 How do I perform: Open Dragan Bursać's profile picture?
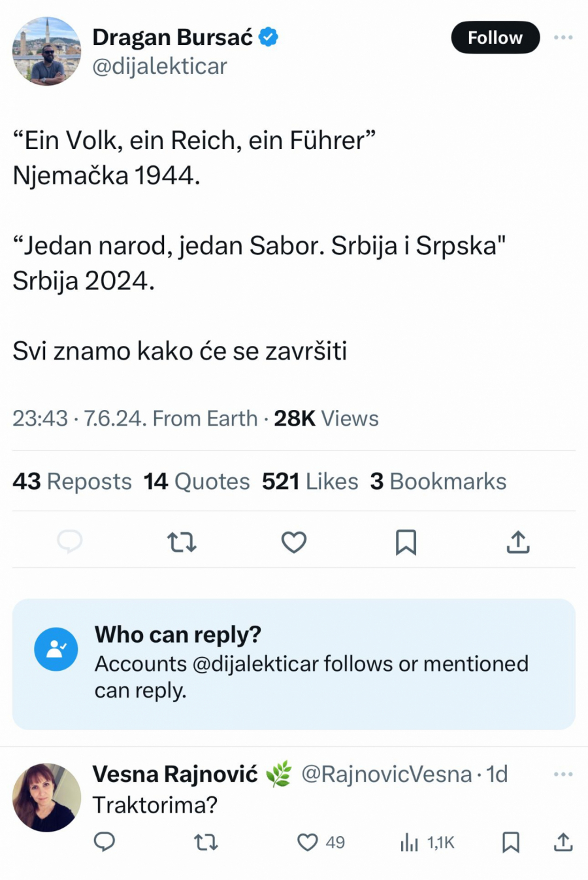(x=46, y=52)
